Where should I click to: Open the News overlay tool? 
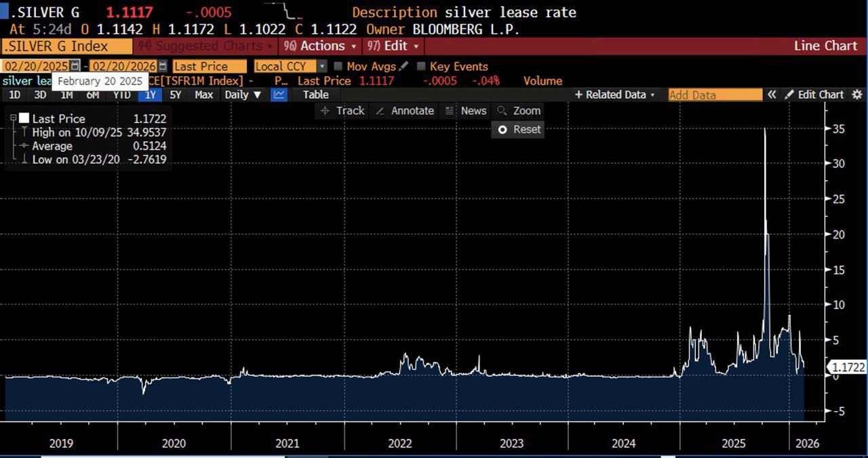466,110
